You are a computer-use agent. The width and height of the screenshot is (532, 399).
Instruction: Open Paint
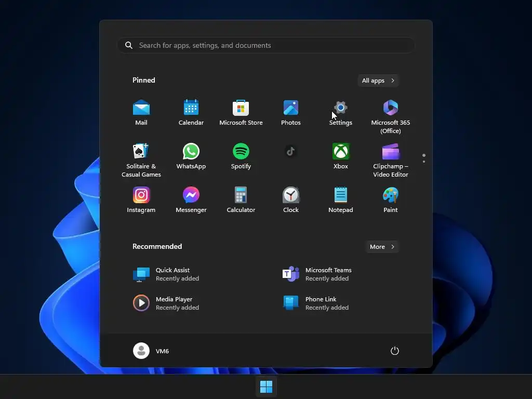[x=391, y=200]
